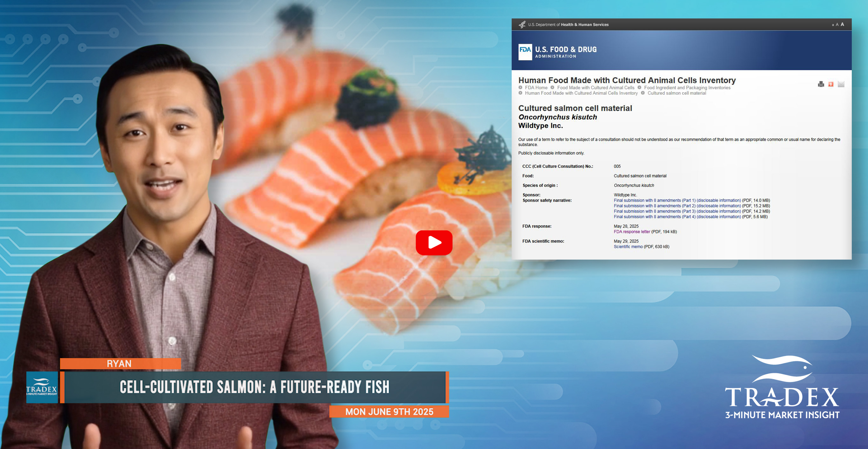
Task: Click 'CELL-CULTIVATED SALMON: A FUTURE-READY FISH' title bar
Action: pyautogui.click(x=255, y=387)
